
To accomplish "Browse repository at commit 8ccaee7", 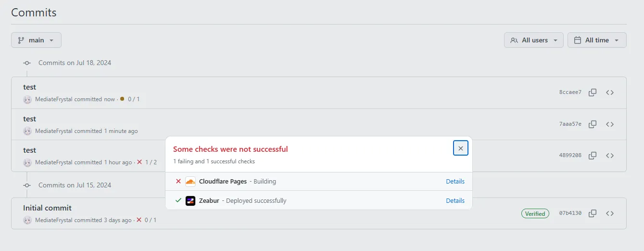I will point(610,92).
